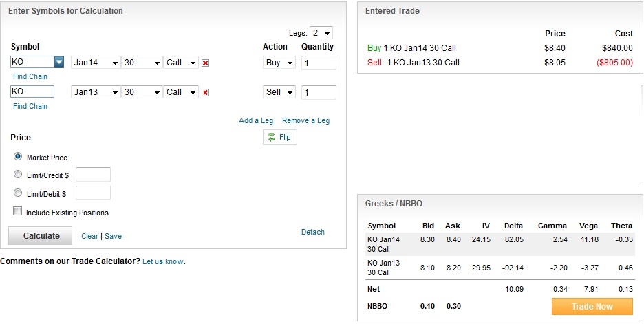Open second leg Sell action dropdown
Viewport: 644px width, 324px height.
pos(279,92)
